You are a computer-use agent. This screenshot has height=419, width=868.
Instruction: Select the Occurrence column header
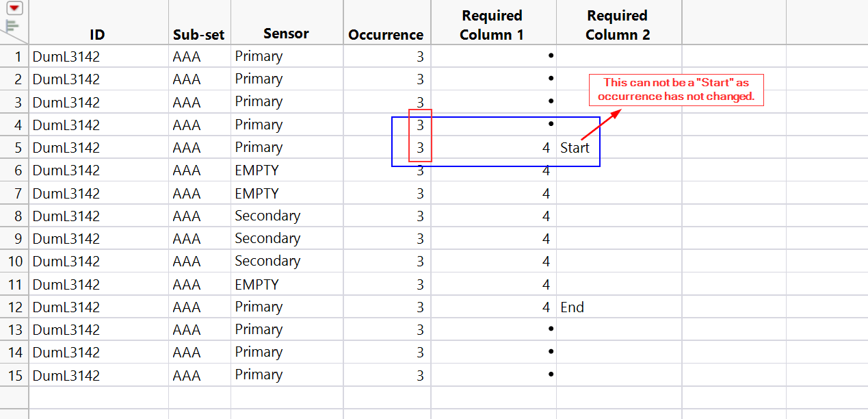pyautogui.click(x=386, y=34)
